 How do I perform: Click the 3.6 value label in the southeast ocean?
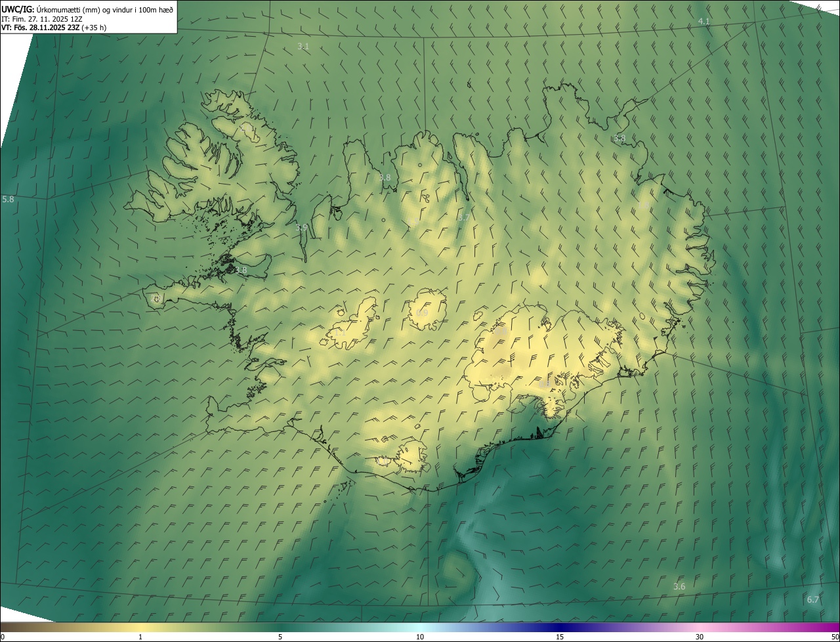pyautogui.click(x=679, y=586)
